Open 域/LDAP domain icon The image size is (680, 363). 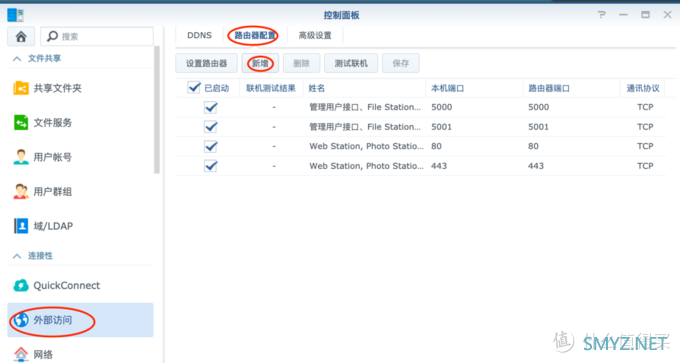21,226
